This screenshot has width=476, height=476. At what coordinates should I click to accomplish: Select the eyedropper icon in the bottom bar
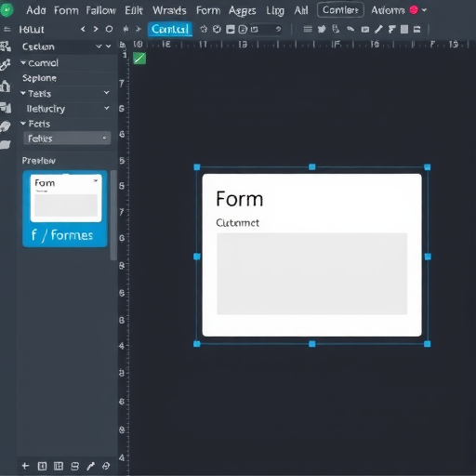point(91,466)
